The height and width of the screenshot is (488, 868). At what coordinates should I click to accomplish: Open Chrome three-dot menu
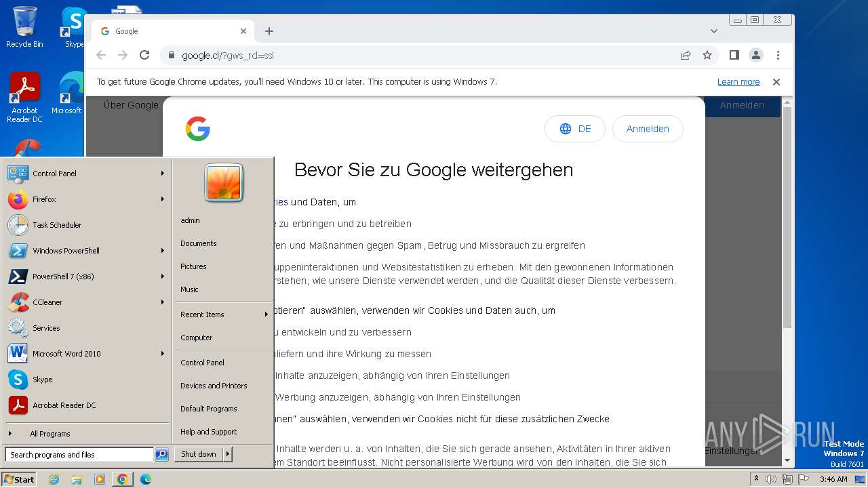(778, 56)
